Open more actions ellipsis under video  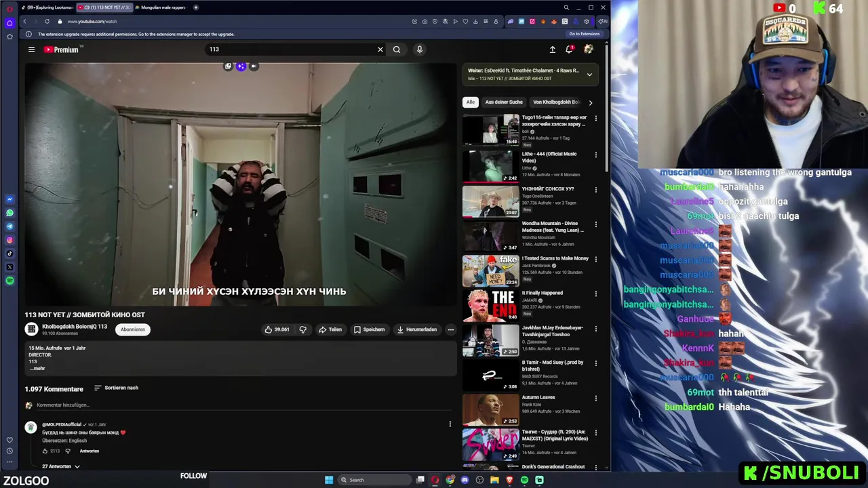(450, 329)
